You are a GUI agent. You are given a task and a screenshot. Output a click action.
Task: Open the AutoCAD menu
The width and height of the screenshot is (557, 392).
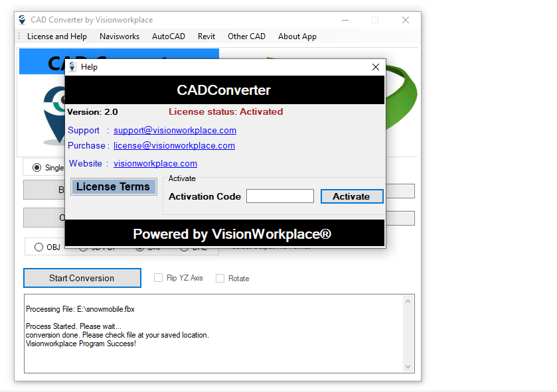169,36
